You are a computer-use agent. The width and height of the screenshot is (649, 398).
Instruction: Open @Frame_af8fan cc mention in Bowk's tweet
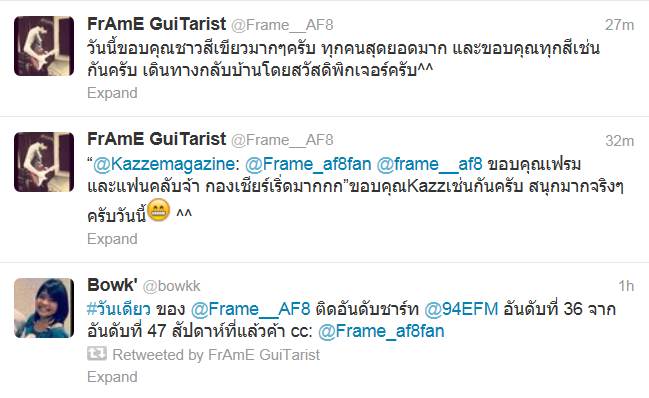381,331
